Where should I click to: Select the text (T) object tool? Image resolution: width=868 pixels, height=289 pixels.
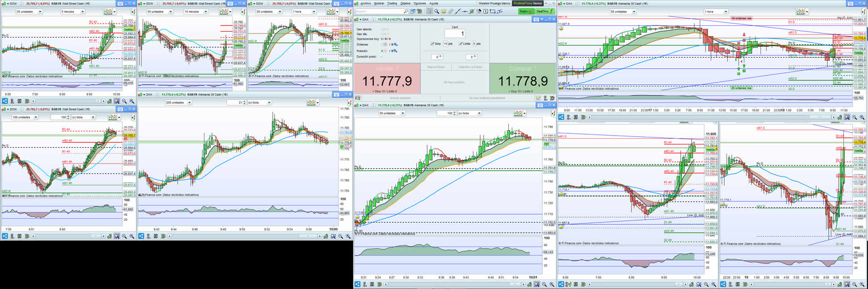tap(486, 12)
